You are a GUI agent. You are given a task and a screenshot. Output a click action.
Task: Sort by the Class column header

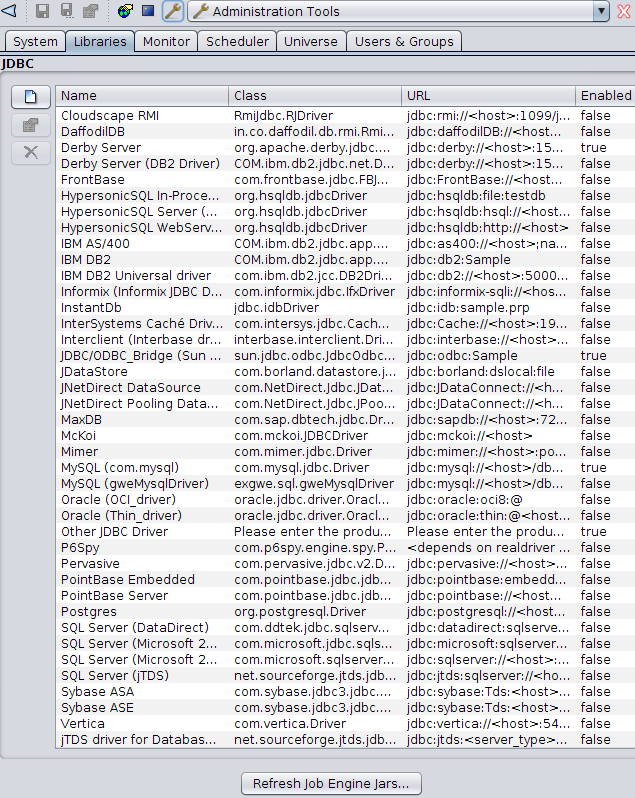point(315,96)
